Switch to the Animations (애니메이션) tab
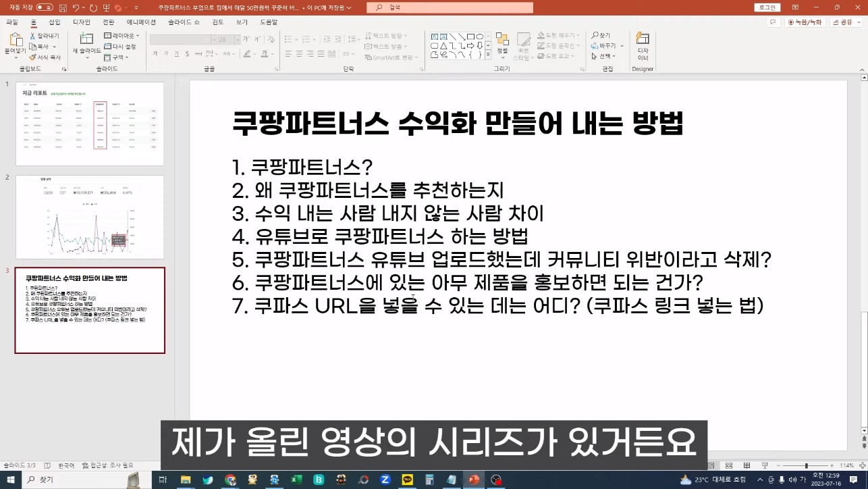The height and width of the screenshot is (489, 868). 141,22
